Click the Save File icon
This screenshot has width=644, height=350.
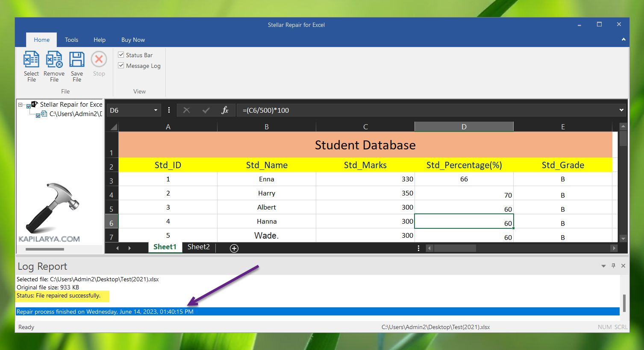[x=77, y=60]
